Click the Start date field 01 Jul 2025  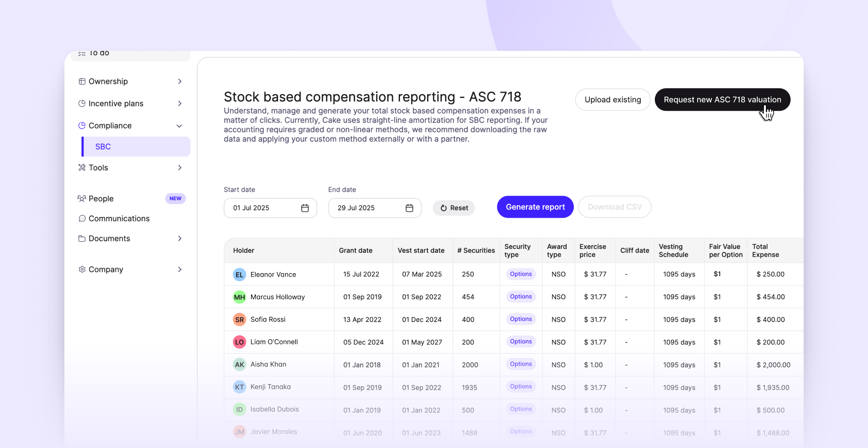point(270,208)
